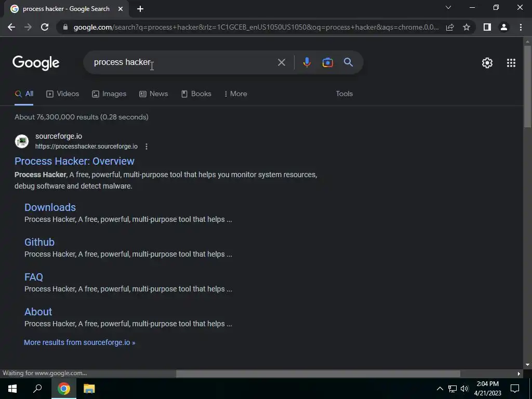Toggle the Chrome side panel

(487, 27)
